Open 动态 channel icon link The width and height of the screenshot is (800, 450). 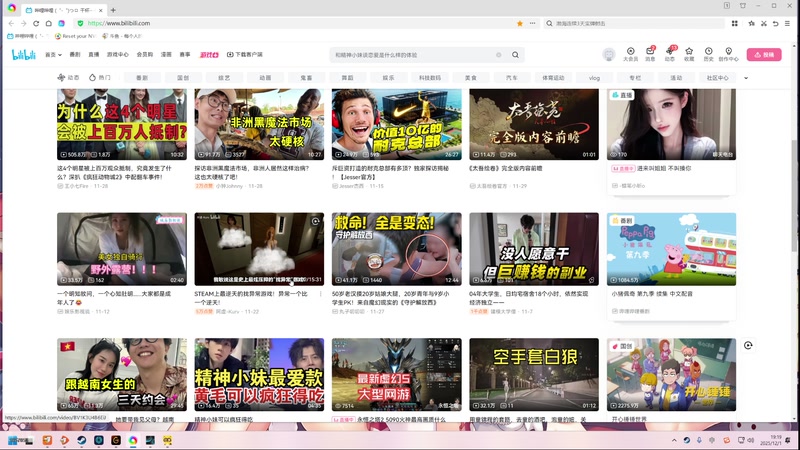click(68, 78)
